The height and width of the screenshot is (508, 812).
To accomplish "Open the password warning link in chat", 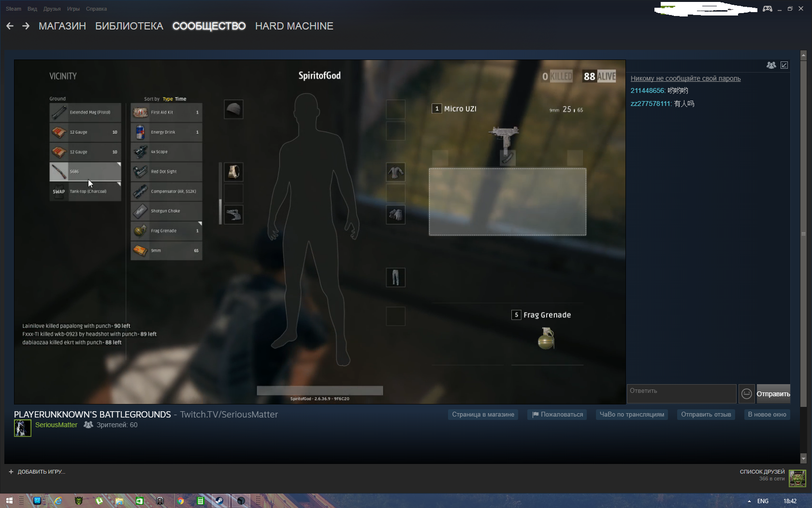I will click(685, 78).
